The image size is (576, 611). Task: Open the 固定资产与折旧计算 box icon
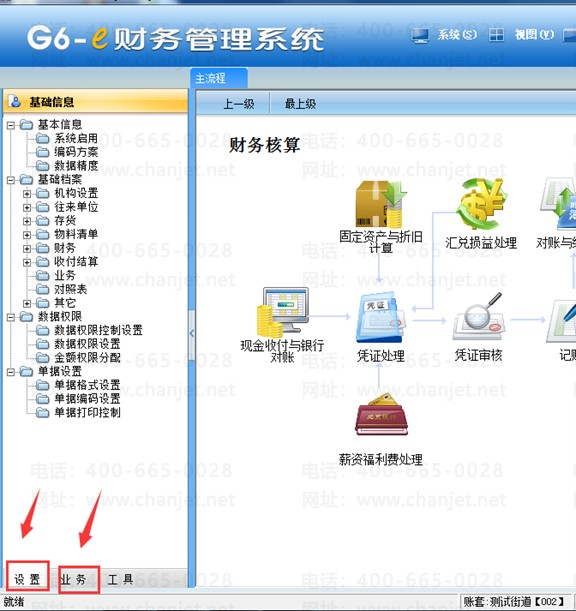[381, 204]
